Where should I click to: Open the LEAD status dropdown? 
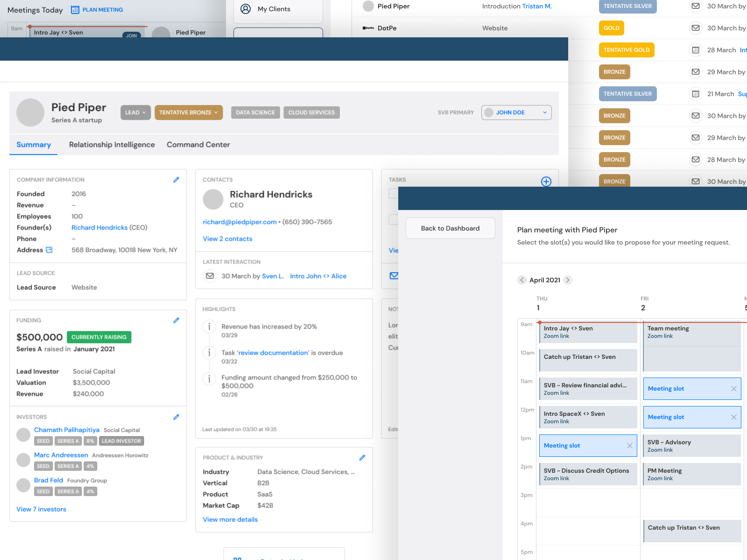135,112
